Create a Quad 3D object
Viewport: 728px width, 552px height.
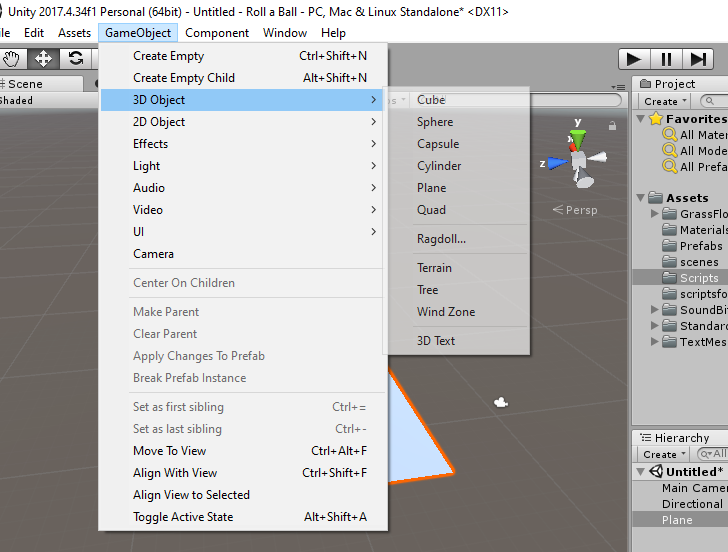pyautogui.click(x=457, y=209)
